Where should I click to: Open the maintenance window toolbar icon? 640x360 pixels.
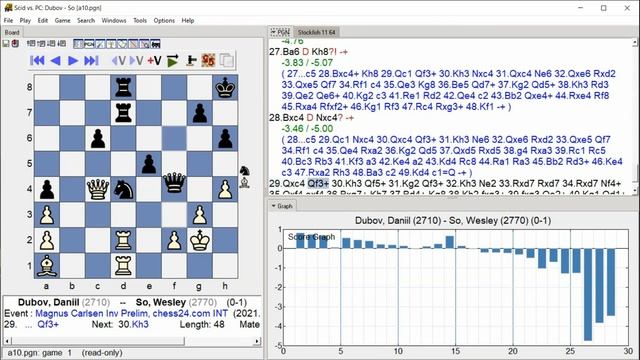(x=111, y=44)
